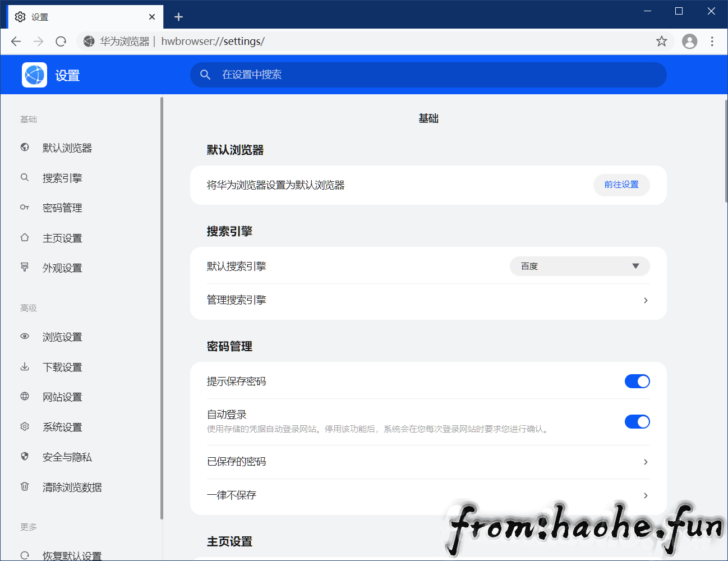Screen dimensions: 728x561
Task: Expand 已保存的密码 via its chevron
Action: tap(646, 462)
